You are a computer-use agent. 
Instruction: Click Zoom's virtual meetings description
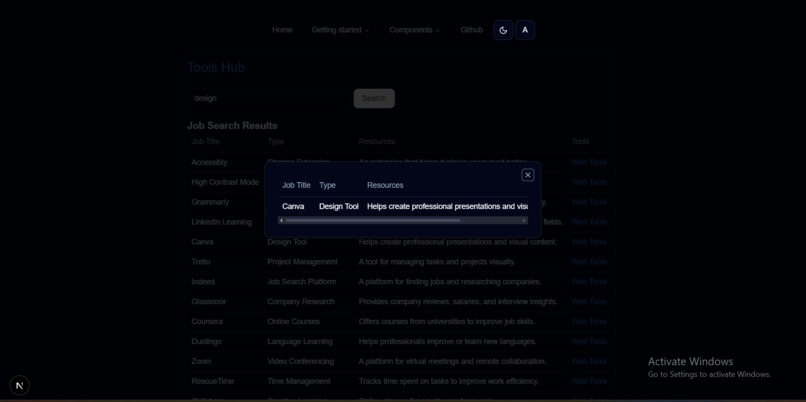point(452,361)
